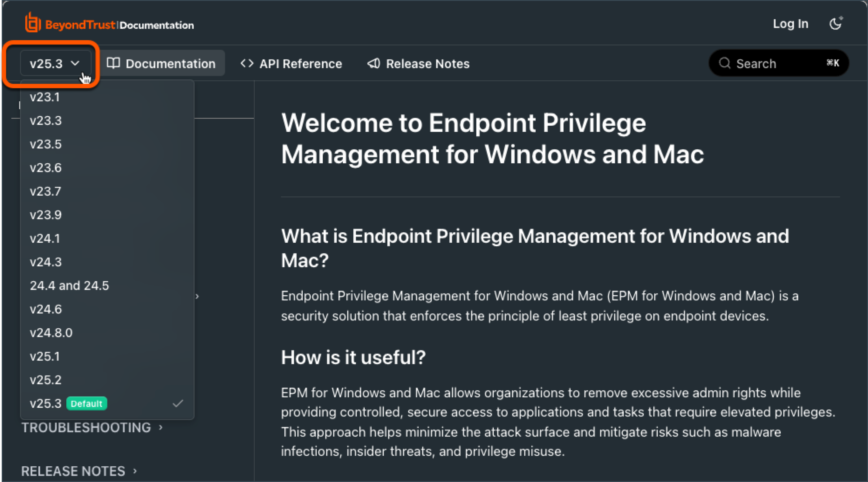Select version v23.3 from the list
The width and height of the screenshot is (868, 482).
[x=107, y=120]
